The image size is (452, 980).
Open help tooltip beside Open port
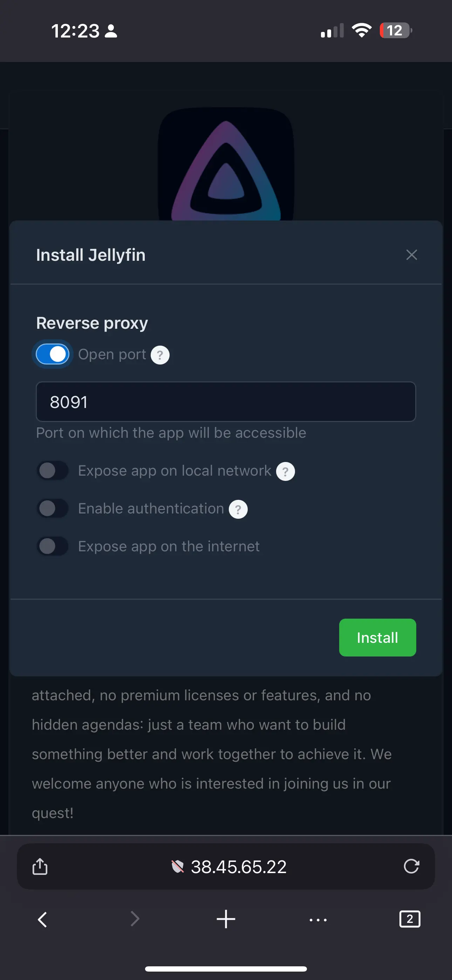160,355
